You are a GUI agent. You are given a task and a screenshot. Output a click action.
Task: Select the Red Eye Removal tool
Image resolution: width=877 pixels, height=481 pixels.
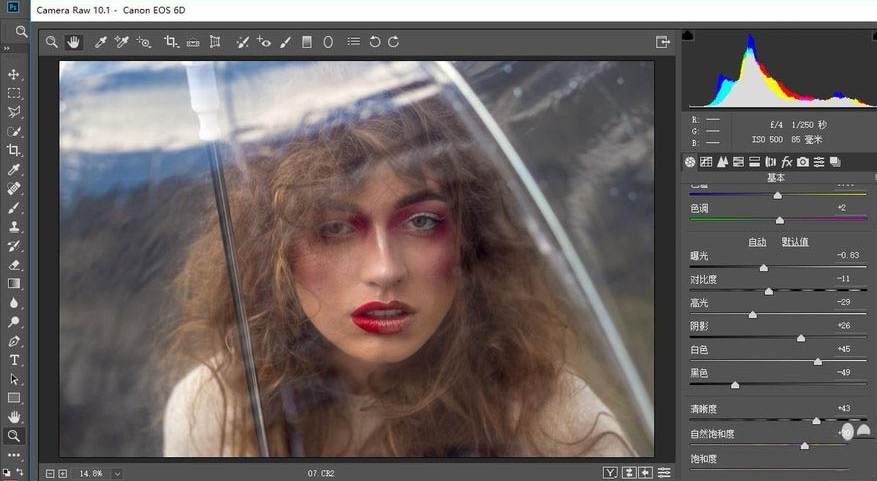[x=264, y=42]
